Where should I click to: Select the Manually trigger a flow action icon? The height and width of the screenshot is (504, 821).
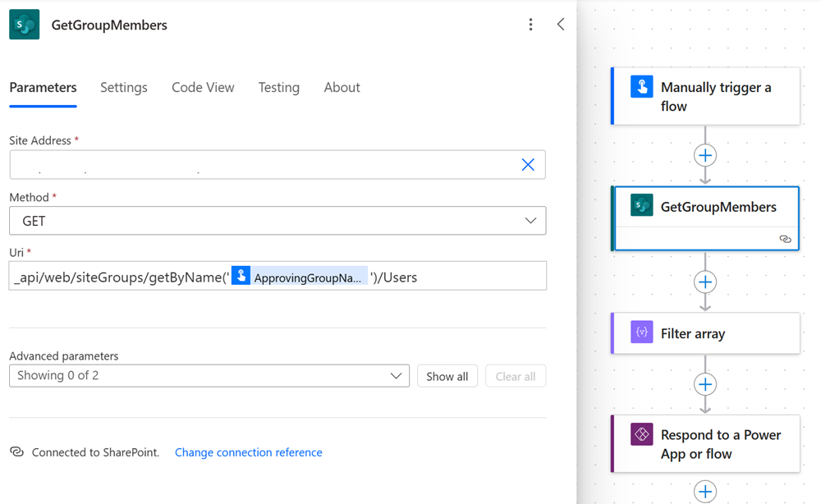[641, 87]
